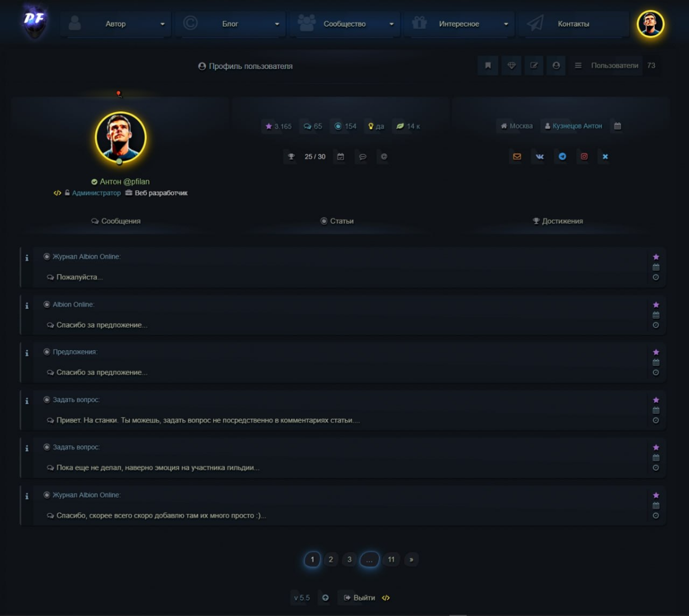
Task: Click the code icon left of Администратор
Action: [57, 193]
